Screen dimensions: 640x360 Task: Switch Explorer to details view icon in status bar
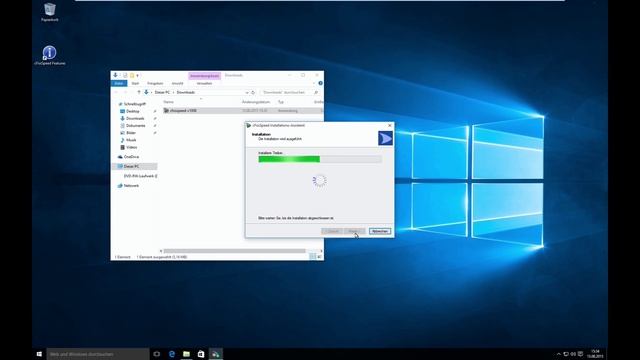(x=312, y=257)
